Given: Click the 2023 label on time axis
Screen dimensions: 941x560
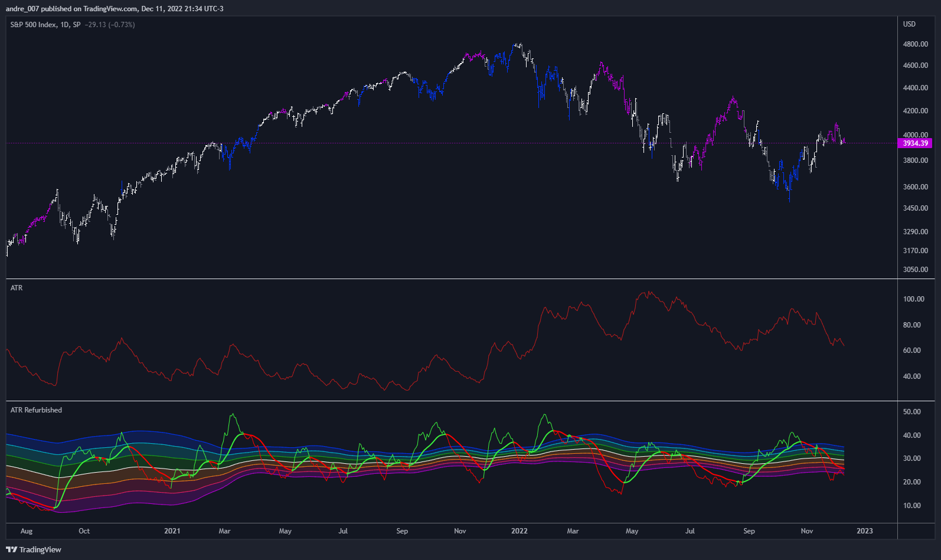Looking at the screenshot, I should pos(865,531).
